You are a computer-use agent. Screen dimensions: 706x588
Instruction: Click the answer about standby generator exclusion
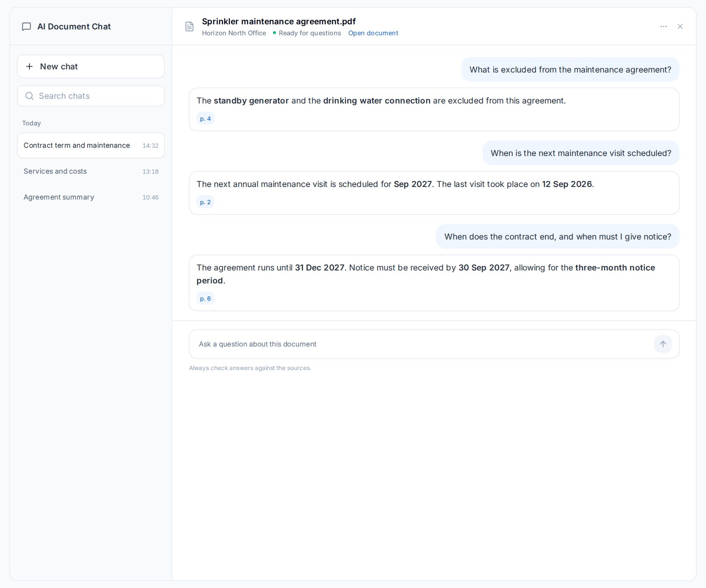(434, 109)
